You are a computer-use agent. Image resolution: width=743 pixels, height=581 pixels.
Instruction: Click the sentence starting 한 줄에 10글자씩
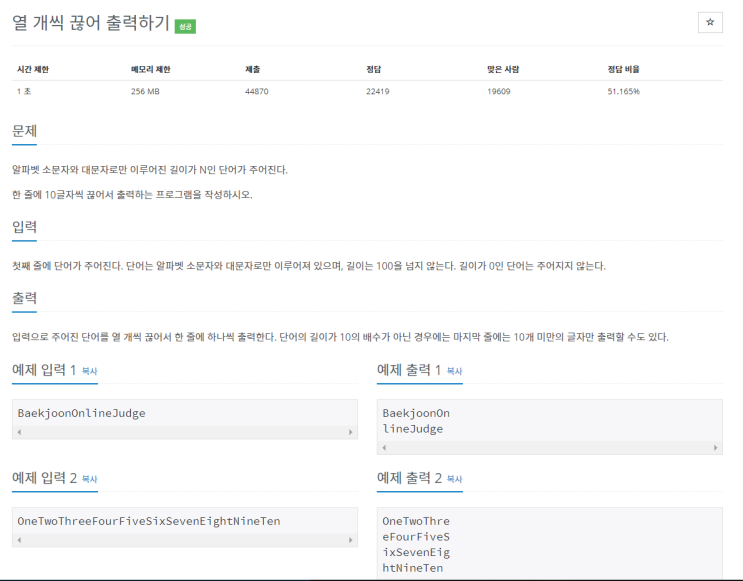(132, 195)
